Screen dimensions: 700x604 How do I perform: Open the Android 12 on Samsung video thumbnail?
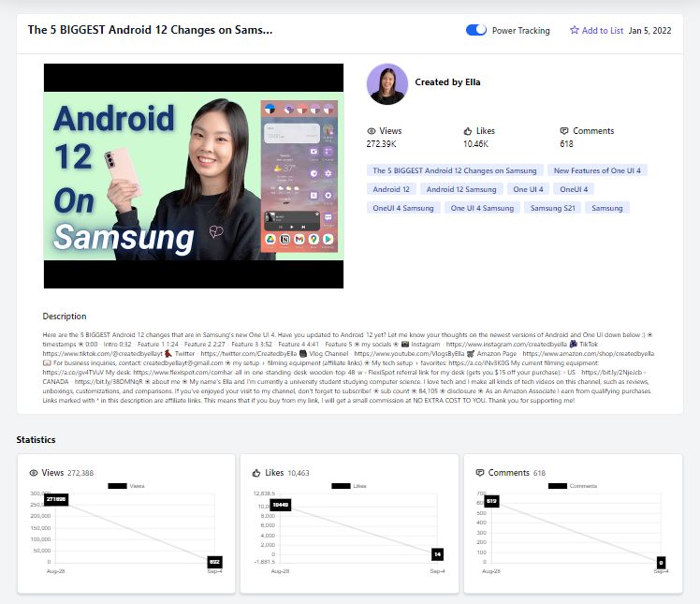[194, 175]
